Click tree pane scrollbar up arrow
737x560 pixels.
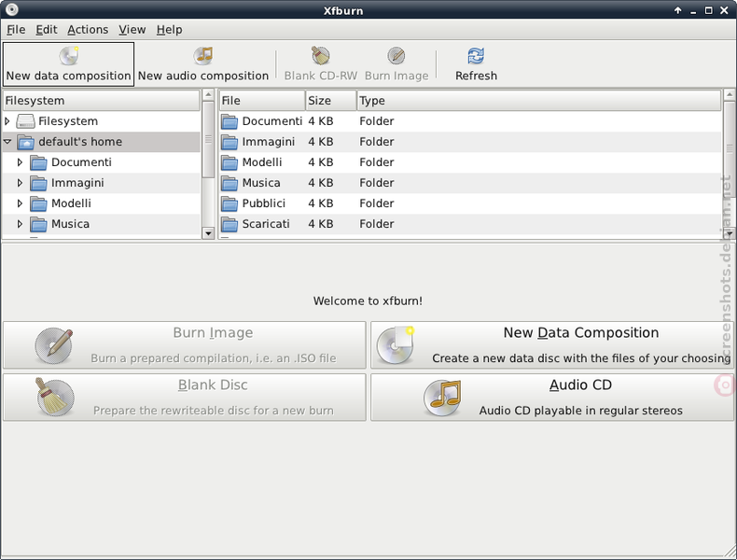click(208, 95)
